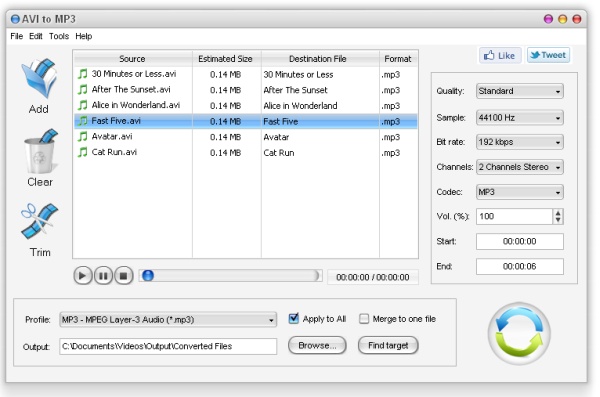
Task: Click the Find target button
Action: click(x=388, y=345)
